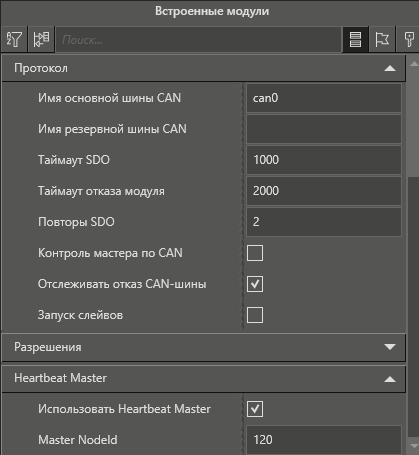This screenshot has width=419, height=455.
Task: Click the Встроенные модули panel title
Action: [x=212, y=11]
